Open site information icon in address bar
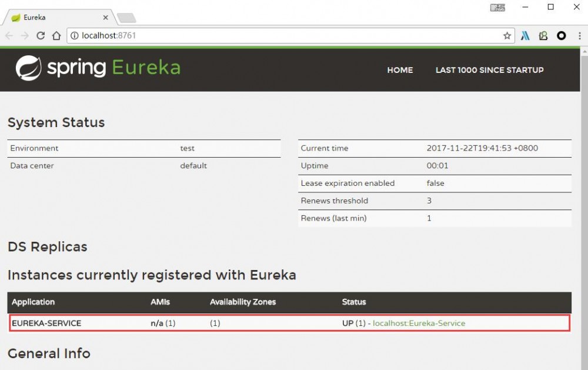Image resolution: width=588 pixels, height=370 pixels. tap(75, 36)
